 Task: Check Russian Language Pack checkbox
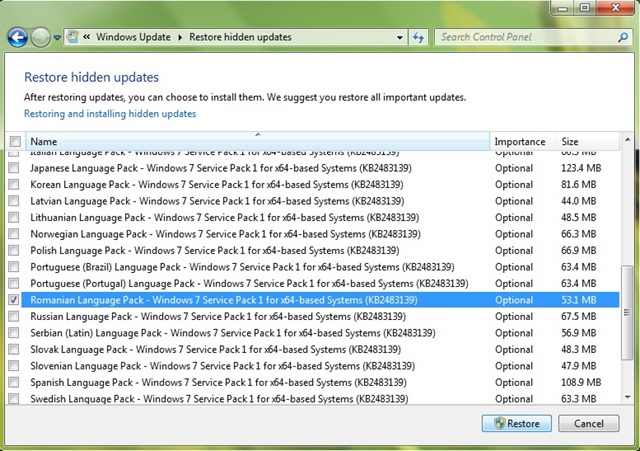coord(14,316)
